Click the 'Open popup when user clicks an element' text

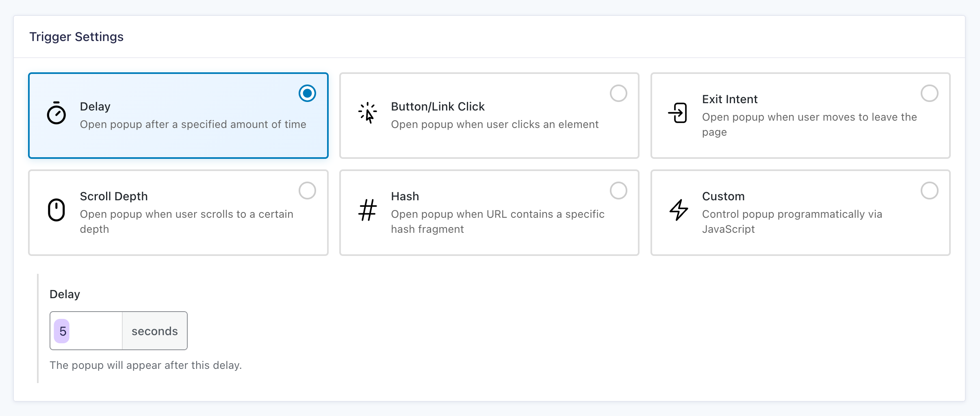494,125
